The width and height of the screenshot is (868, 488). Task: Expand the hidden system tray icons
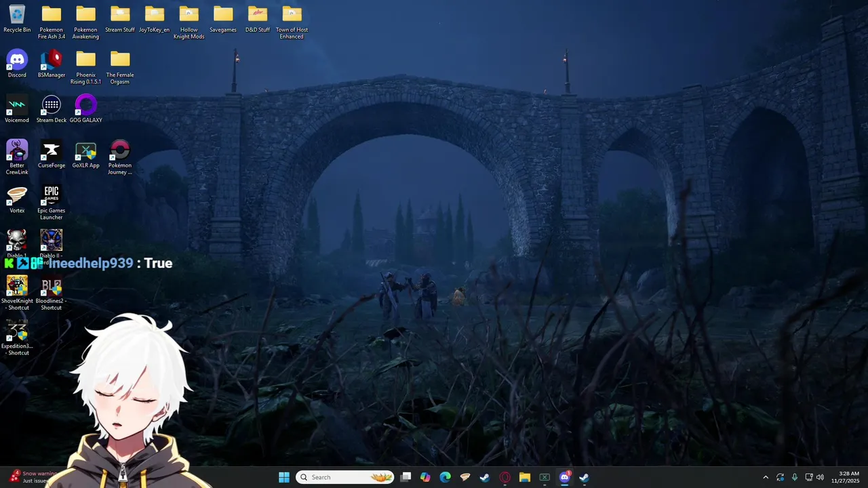click(766, 477)
